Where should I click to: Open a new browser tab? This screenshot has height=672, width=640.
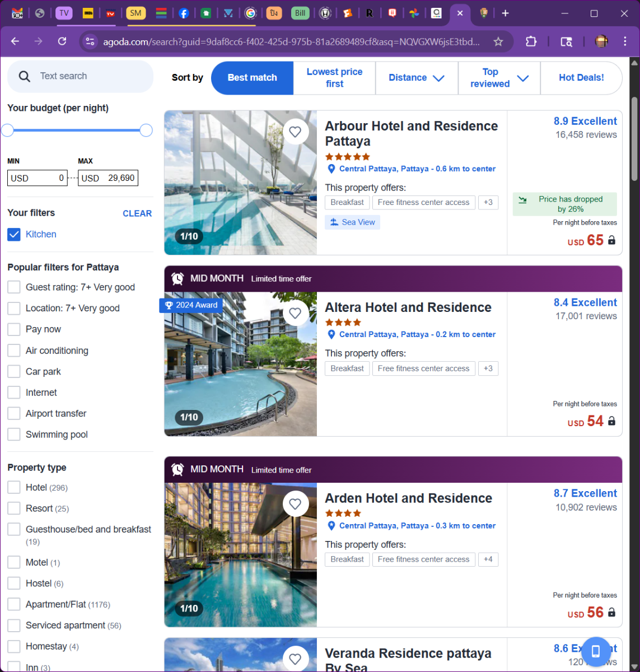coord(505,13)
